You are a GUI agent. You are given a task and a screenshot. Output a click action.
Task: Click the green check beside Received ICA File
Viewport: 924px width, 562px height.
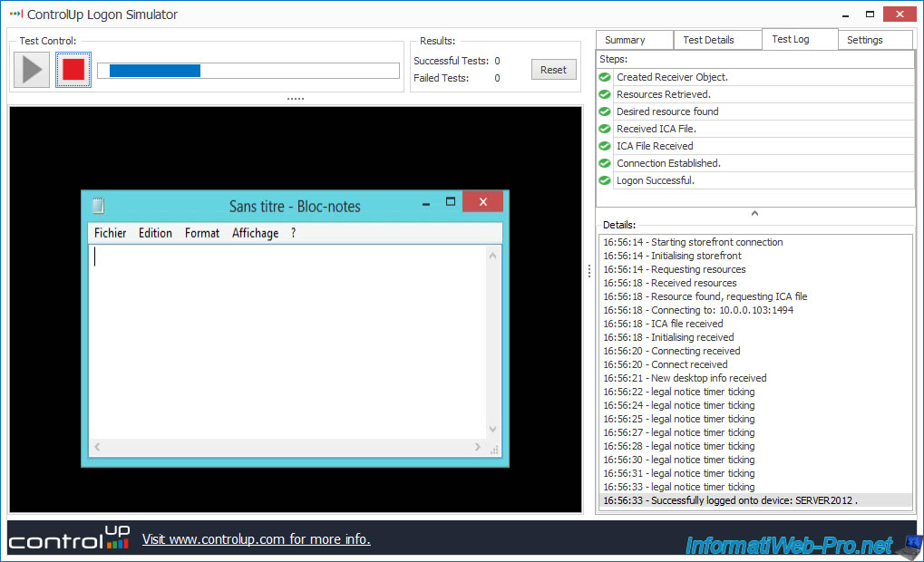click(x=605, y=129)
